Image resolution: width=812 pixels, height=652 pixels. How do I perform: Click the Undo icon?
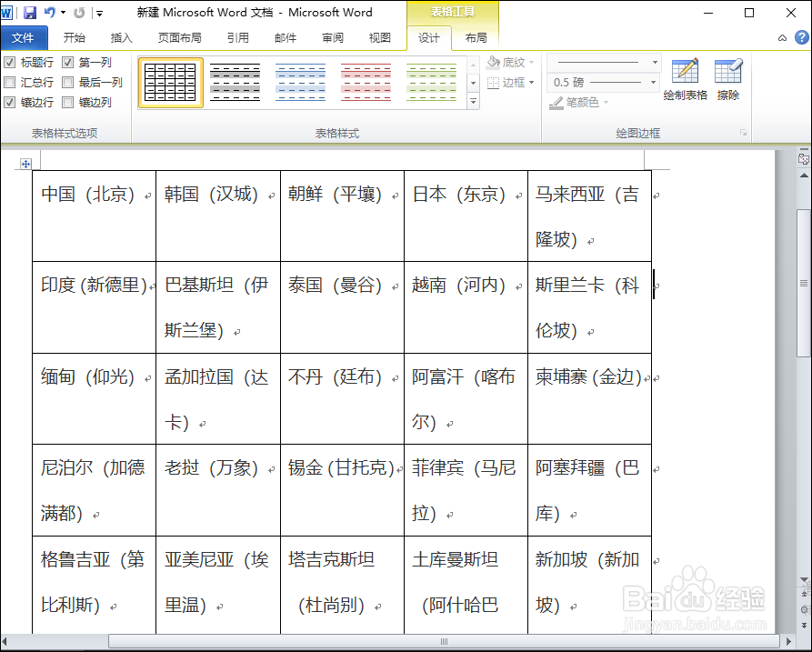51,12
